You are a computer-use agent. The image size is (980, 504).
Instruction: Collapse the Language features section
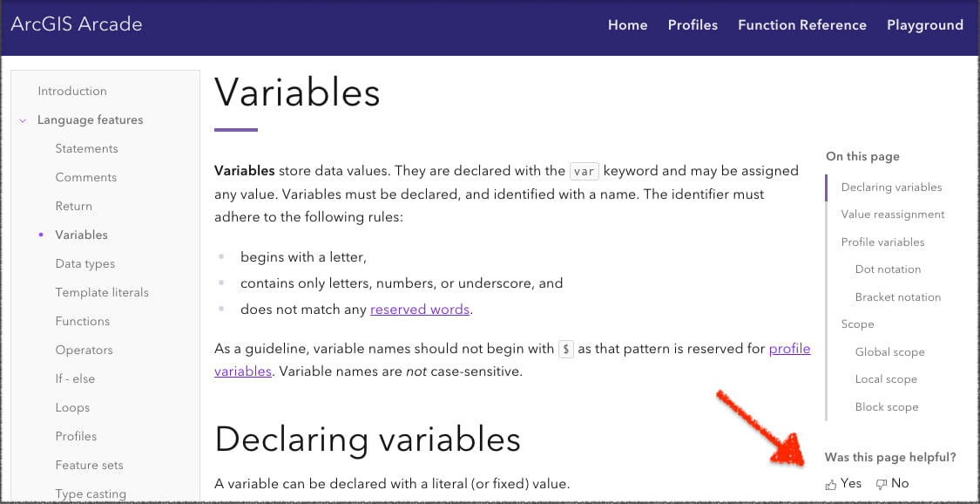pos(22,119)
